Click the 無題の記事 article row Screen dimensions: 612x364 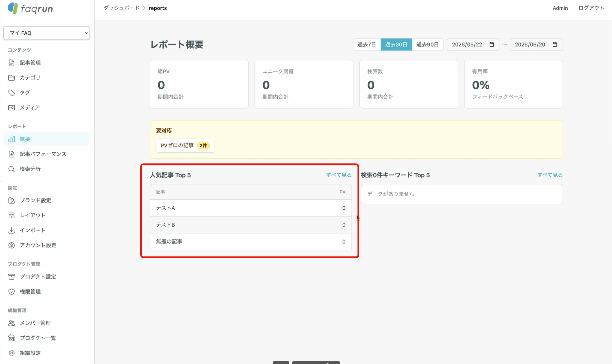[x=251, y=242]
